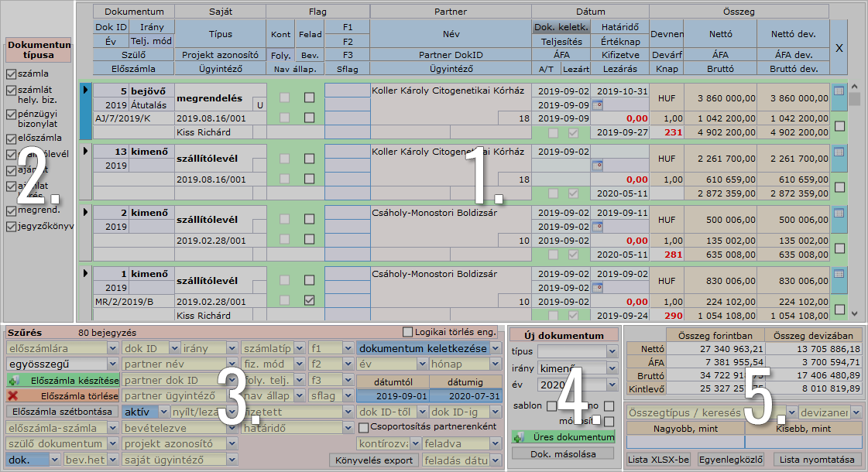Click the Partner column group header

(450, 12)
